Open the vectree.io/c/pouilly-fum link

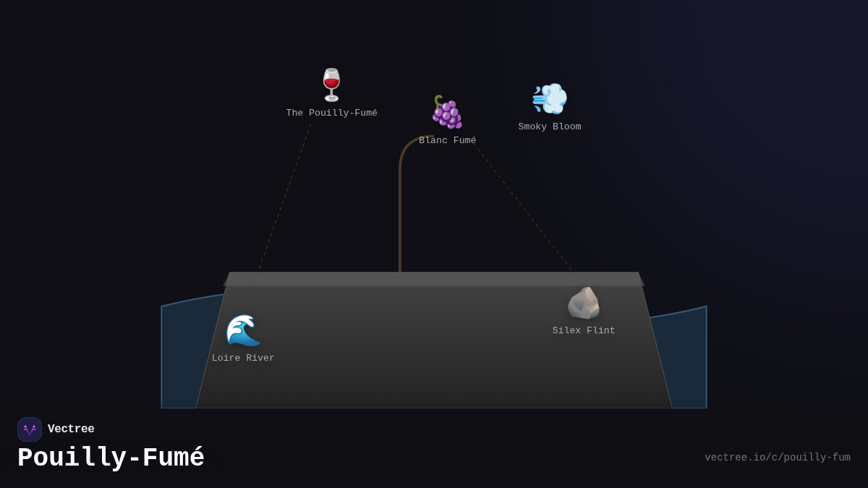point(777,458)
